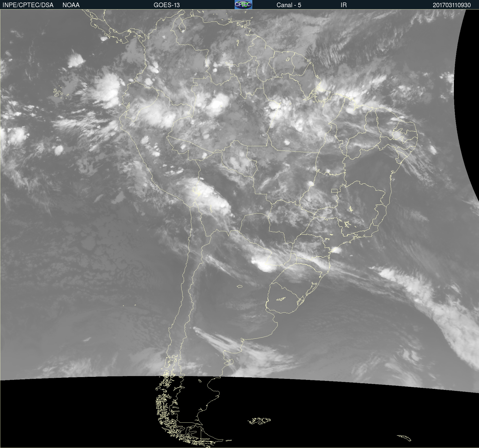Image resolution: width=479 pixels, height=448 pixels.
Task: Click the CPTEC logo in header
Action: [243, 5]
